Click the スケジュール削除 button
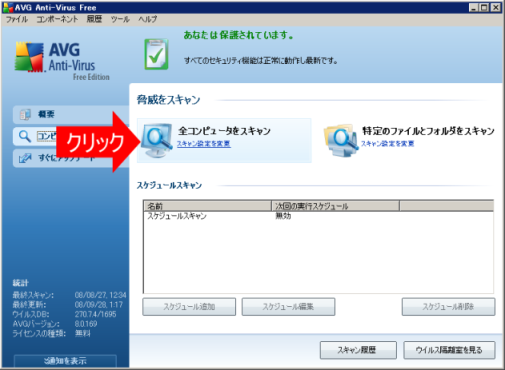The height and width of the screenshot is (370, 505). point(448,307)
